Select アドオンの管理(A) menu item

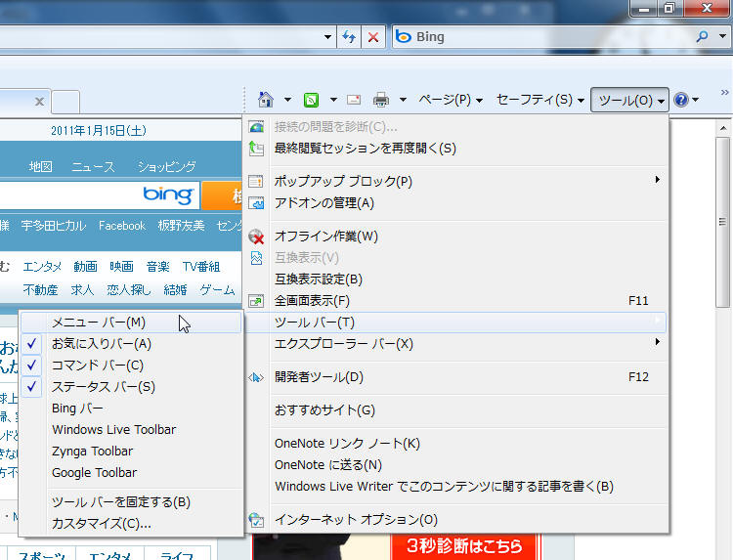[456, 203]
